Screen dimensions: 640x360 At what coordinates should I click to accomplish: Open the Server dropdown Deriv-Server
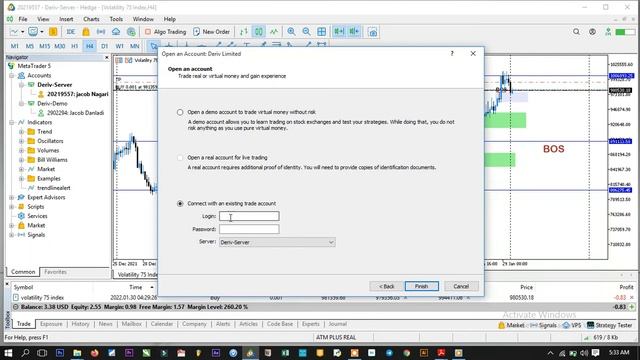click(277, 242)
